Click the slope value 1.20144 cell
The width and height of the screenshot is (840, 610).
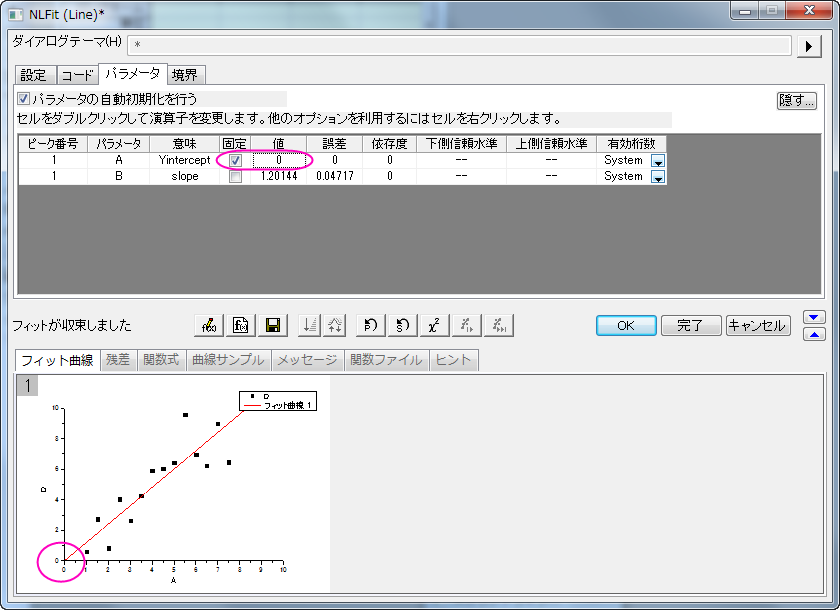click(279, 176)
